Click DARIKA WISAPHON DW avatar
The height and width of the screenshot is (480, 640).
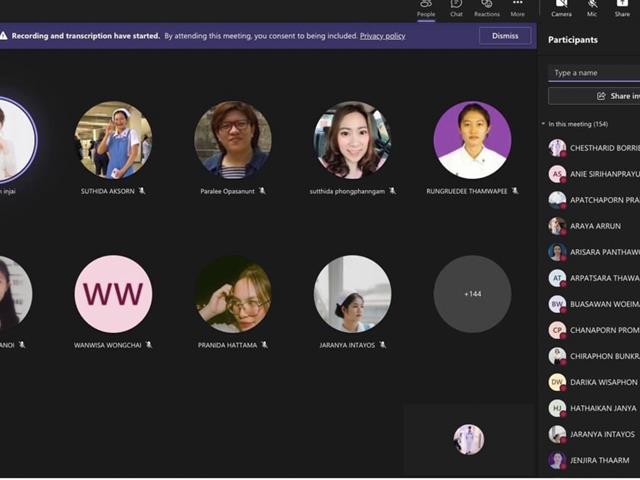[x=557, y=382]
